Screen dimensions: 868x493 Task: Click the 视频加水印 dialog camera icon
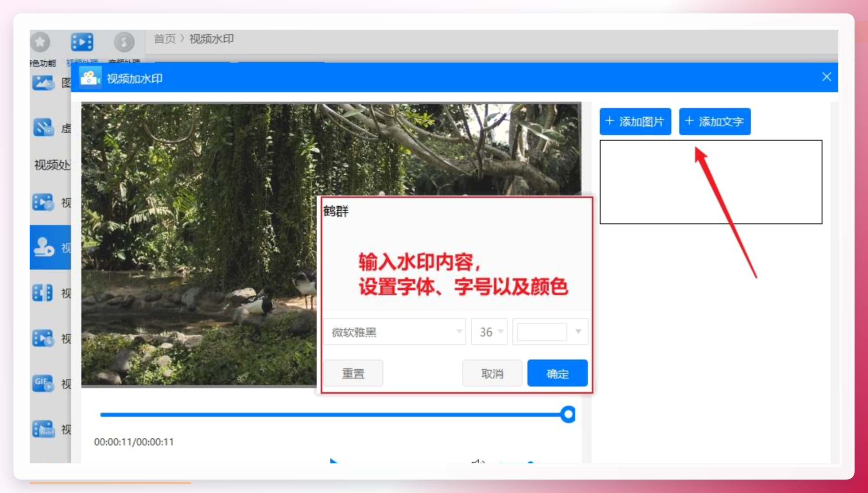click(90, 78)
